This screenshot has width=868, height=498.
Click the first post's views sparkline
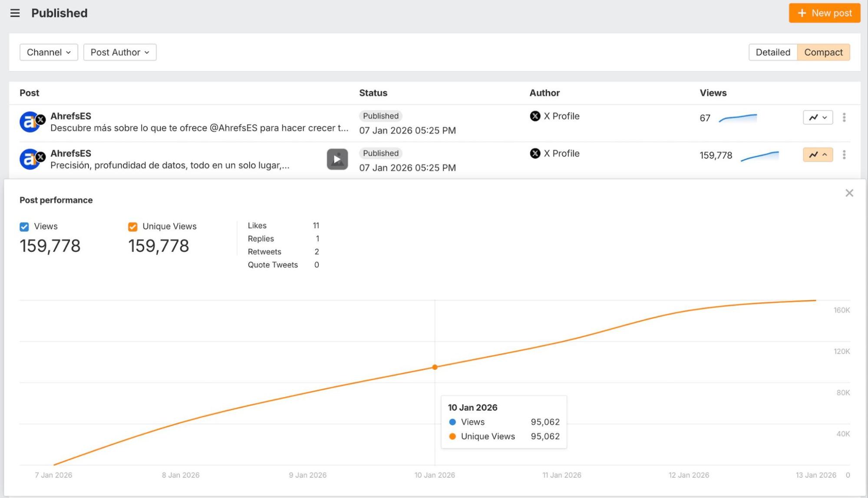click(x=738, y=118)
